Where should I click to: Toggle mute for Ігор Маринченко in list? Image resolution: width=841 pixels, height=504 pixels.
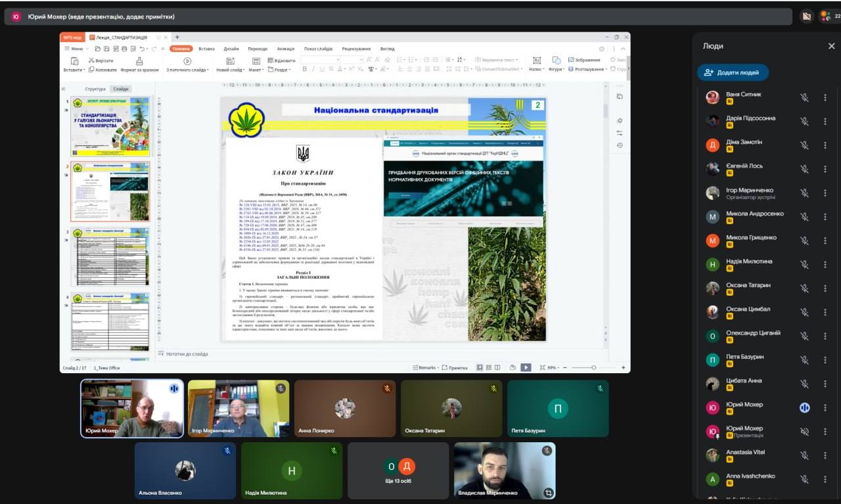pyautogui.click(x=804, y=193)
